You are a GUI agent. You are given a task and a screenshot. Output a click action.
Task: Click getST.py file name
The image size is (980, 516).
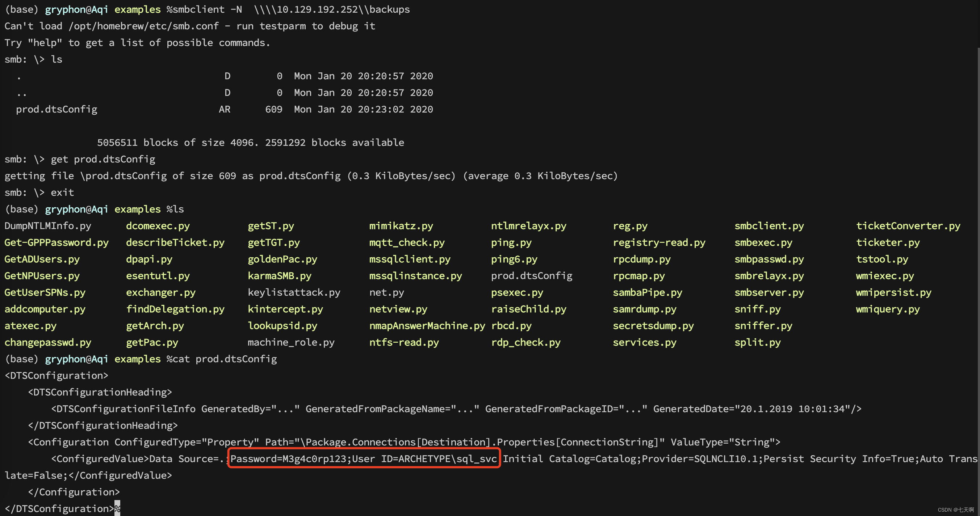tap(271, 226)
